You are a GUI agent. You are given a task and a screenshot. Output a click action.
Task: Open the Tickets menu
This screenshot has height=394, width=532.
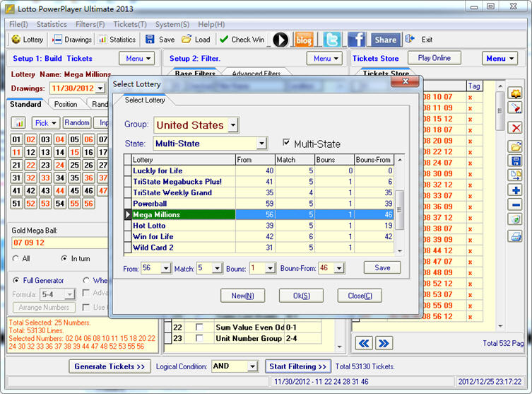(x=130, y=24)
